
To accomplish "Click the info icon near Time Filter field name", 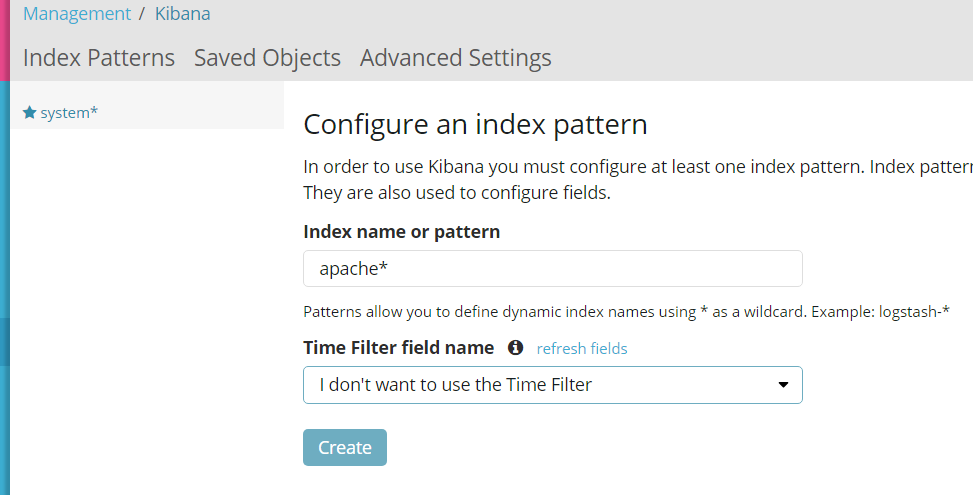I will pos(515,348).
